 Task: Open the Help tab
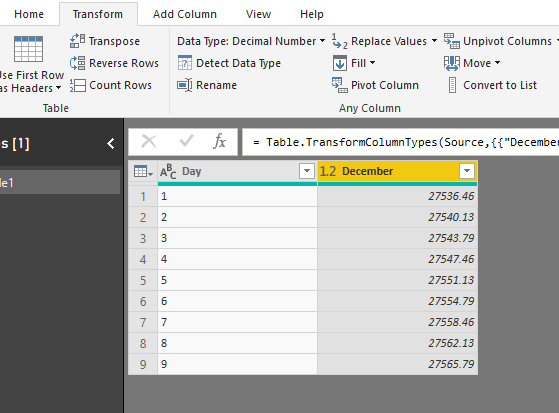pyautogui.click(x=312, y=14)
